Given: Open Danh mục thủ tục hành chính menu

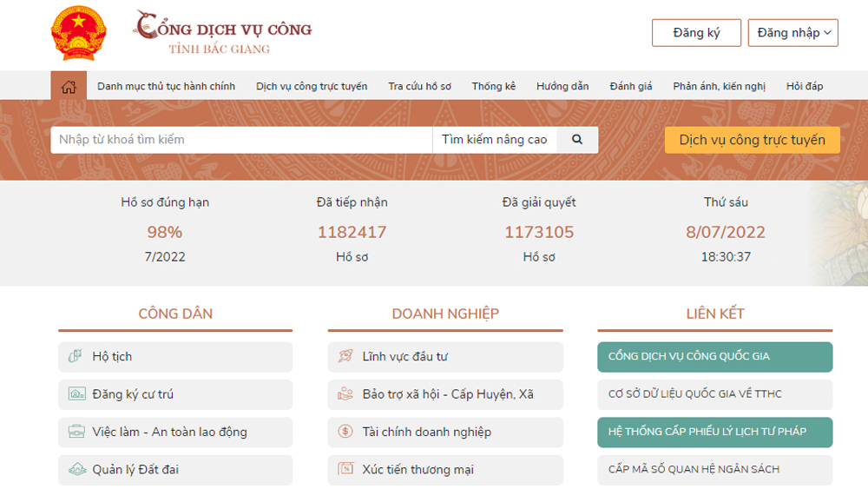Looking at the screenshot, I should click(166, 86).
